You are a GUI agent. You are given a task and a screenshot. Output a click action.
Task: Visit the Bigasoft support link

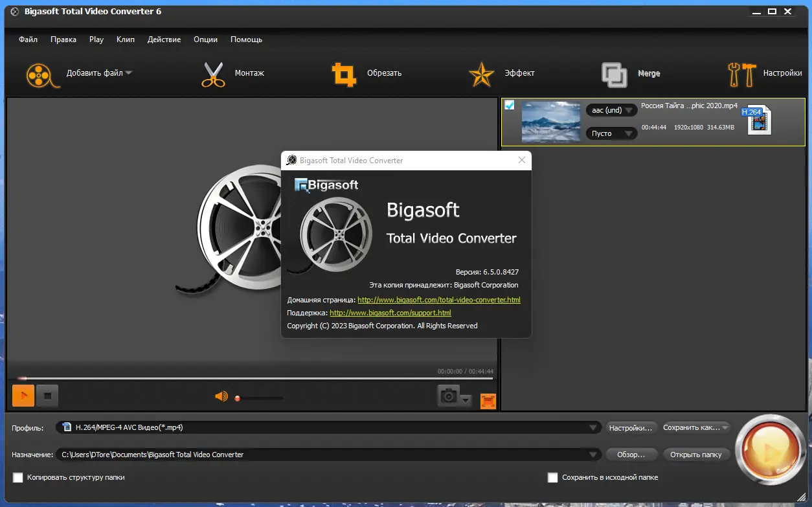pos(390,312)
